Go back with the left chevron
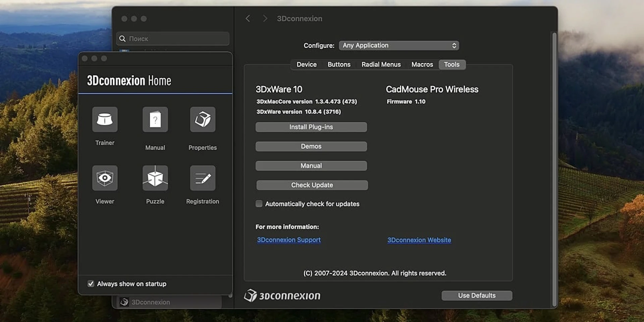Image resolution: width=644 pixels, height=322 pixels. (x=248, y=18)
